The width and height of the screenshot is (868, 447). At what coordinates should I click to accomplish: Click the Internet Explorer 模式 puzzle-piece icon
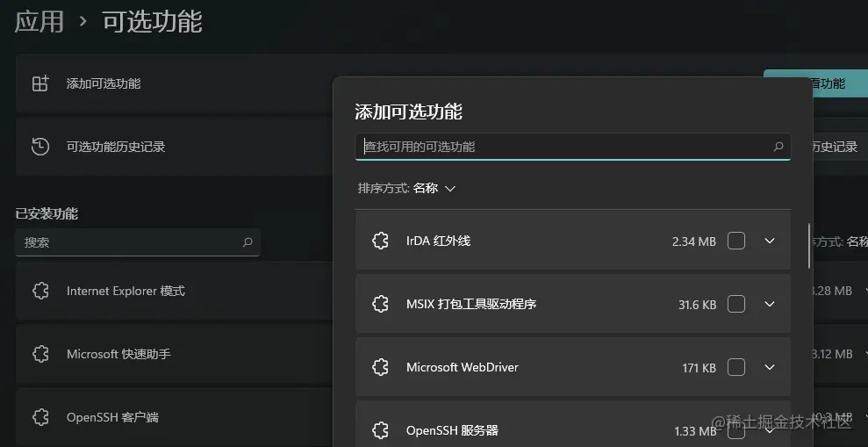point(40,291)
